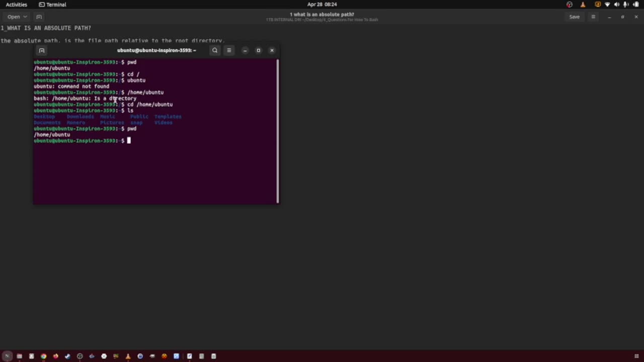The height and width of the screenshot is (362, 644).
Task: Open the terminal hamburger menu
Action: pyautogui.click(x=229, y=50)
